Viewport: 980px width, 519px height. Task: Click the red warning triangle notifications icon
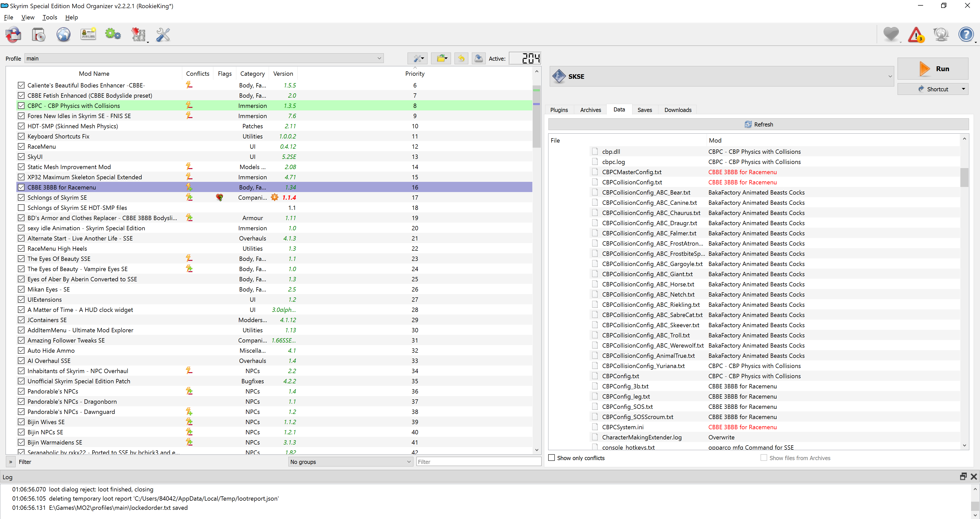pos(916,35)
